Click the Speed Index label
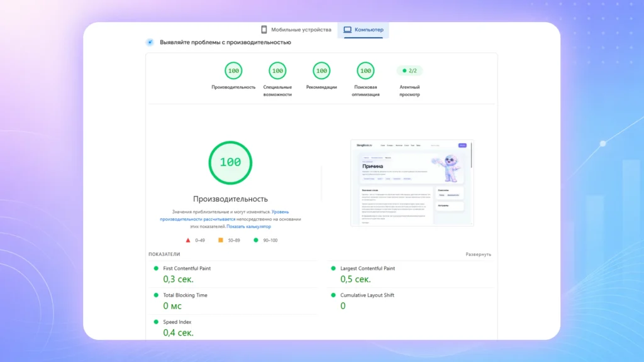 click(177, 322)
